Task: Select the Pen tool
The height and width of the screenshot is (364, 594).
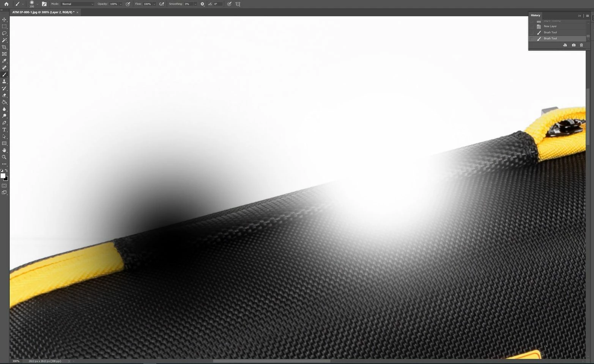Action: coord(4,123)
